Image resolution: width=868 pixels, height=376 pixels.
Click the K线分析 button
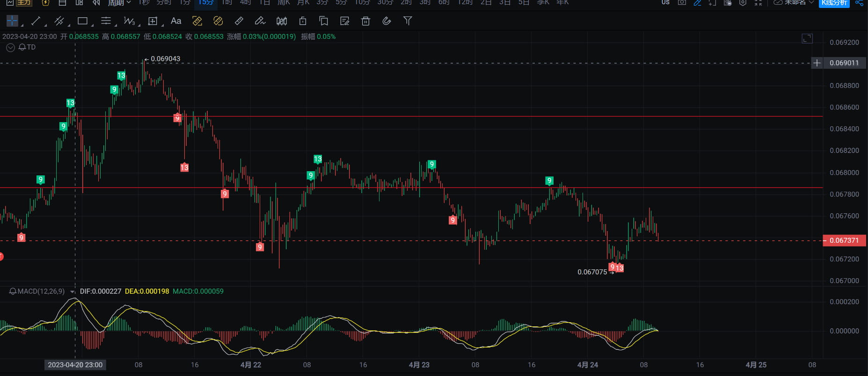[x=834, y=3]
